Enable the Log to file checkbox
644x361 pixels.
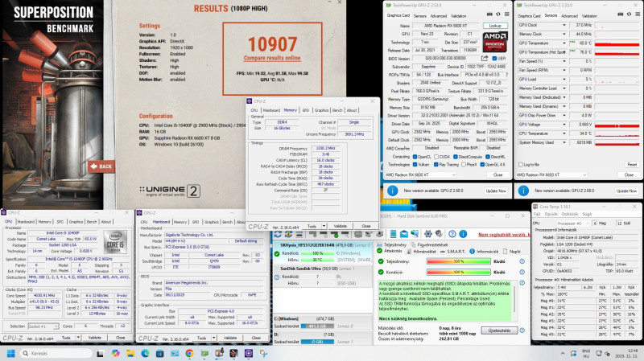[x=520, y=165]
